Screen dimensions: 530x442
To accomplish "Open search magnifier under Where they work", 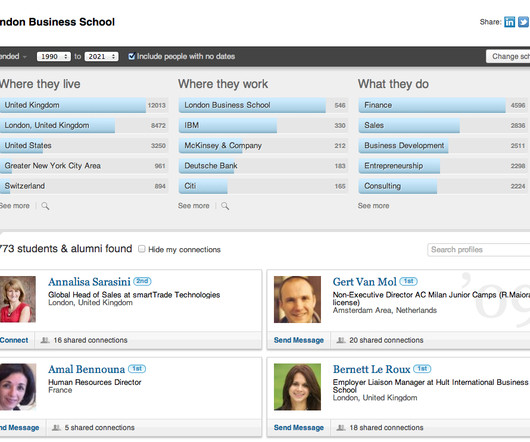I will pyautogui.click(x=225, y=206).
